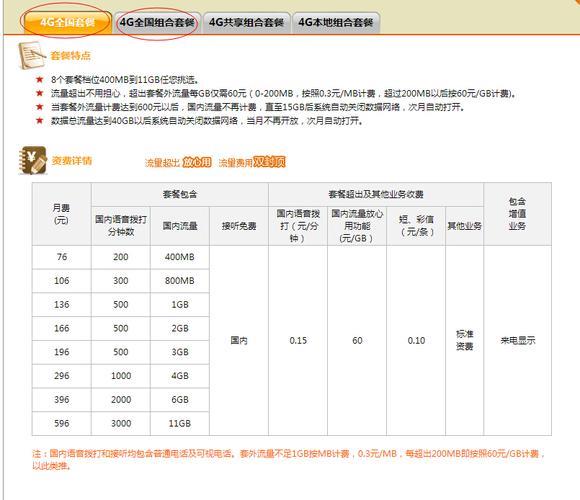Viewport: 580px width, 500px height.
Task: Click the red star before 当套餐外流量计费
Action: pyautogui.click(x=40, y=107)
